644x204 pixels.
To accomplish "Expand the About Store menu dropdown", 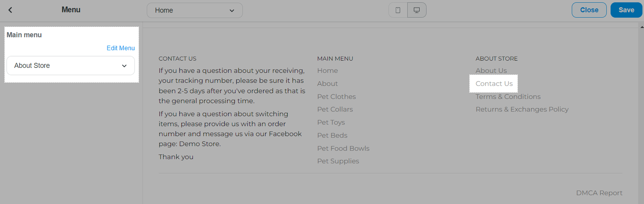I will 70,65.
